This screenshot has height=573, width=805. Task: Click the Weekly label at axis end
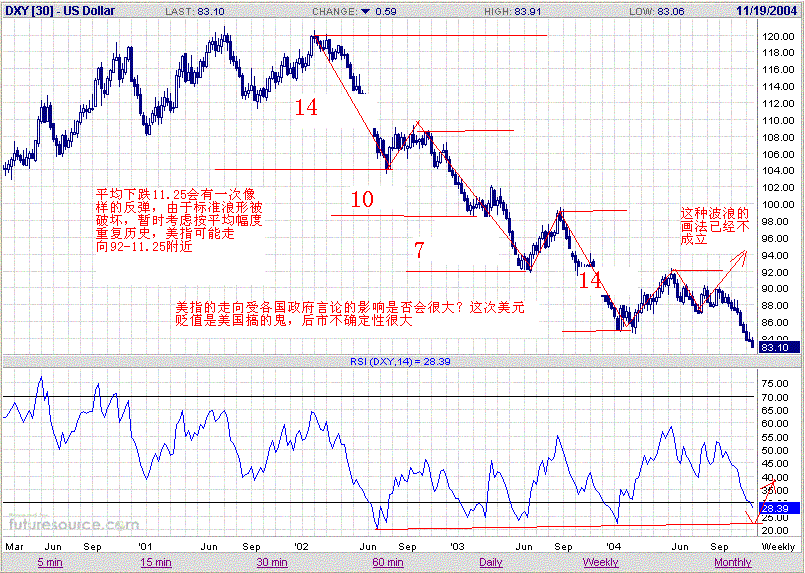coord(778,546)
